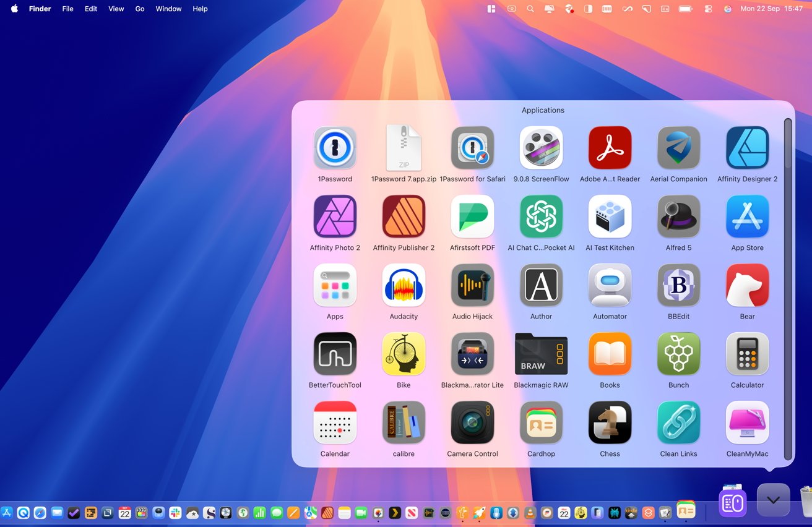Screen dimensions: 812x527
Task: Open the Go menu
Action: click(x=139, y=9)
